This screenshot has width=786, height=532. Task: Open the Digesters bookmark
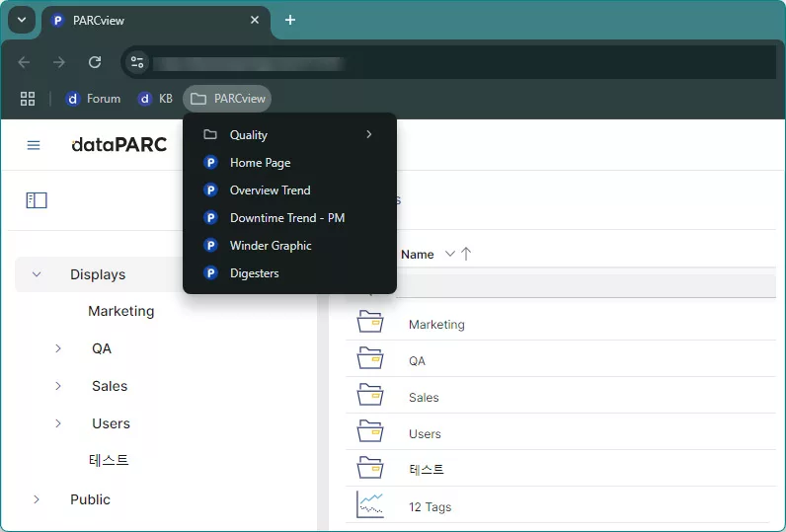click(x=289, y=273)
